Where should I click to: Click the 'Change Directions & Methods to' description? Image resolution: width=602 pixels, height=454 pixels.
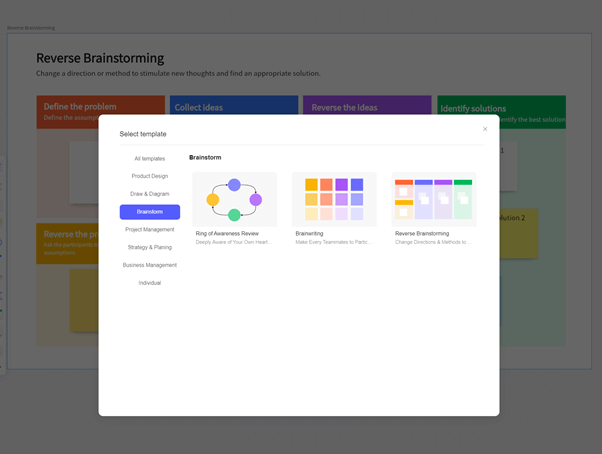(433, 242)
